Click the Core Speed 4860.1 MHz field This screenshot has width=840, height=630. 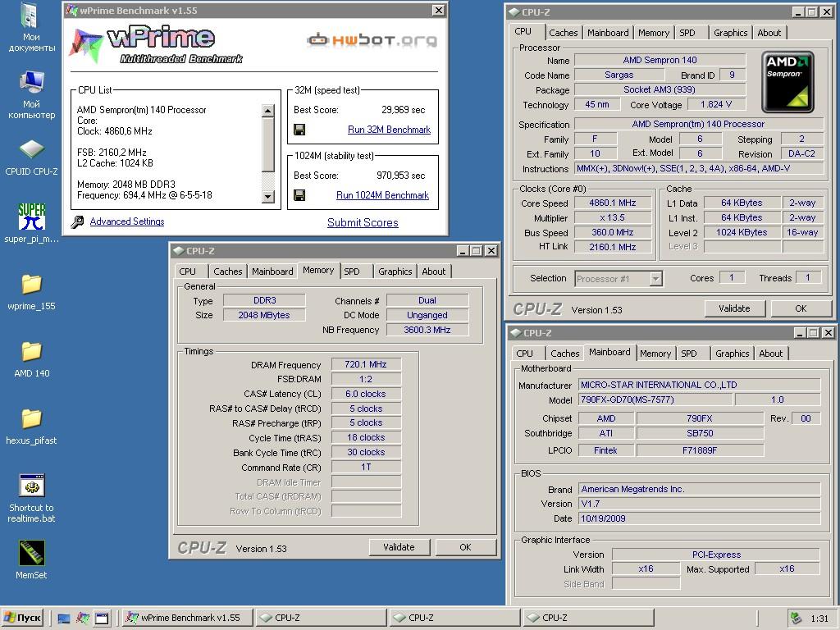click(x=612, y=203)
